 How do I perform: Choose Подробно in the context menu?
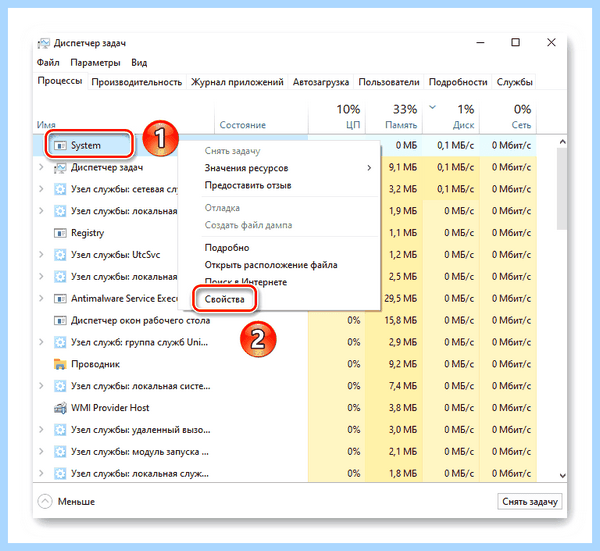coord(227,248)
